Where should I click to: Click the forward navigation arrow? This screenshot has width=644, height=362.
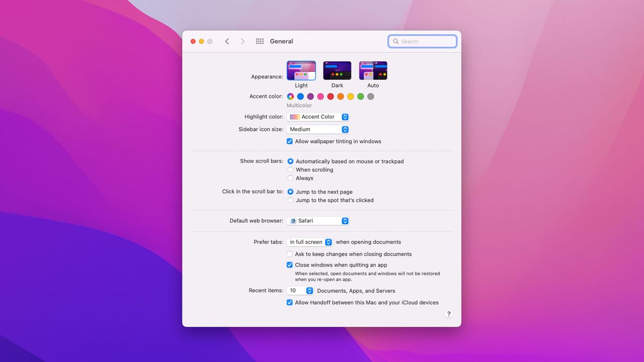click(242, 41)
